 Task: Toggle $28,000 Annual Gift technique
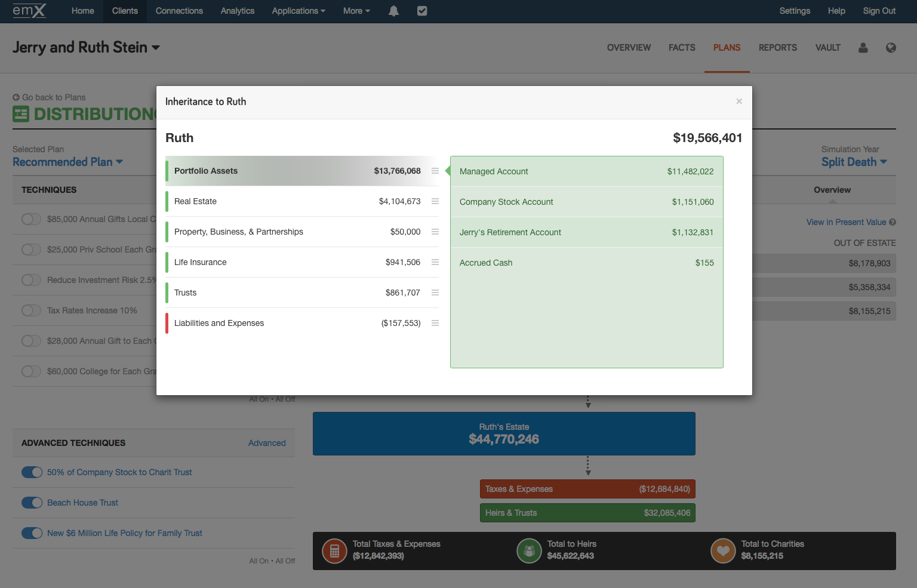click(31, 341)
